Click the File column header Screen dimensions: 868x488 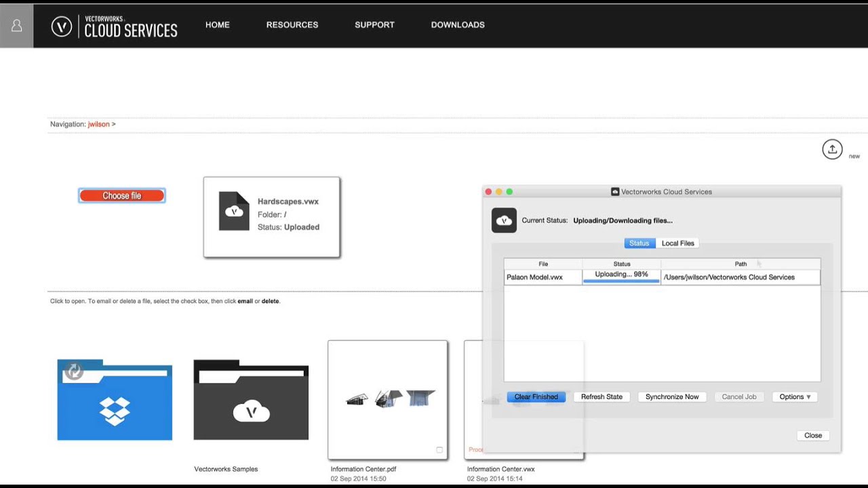tap(543, 264)
